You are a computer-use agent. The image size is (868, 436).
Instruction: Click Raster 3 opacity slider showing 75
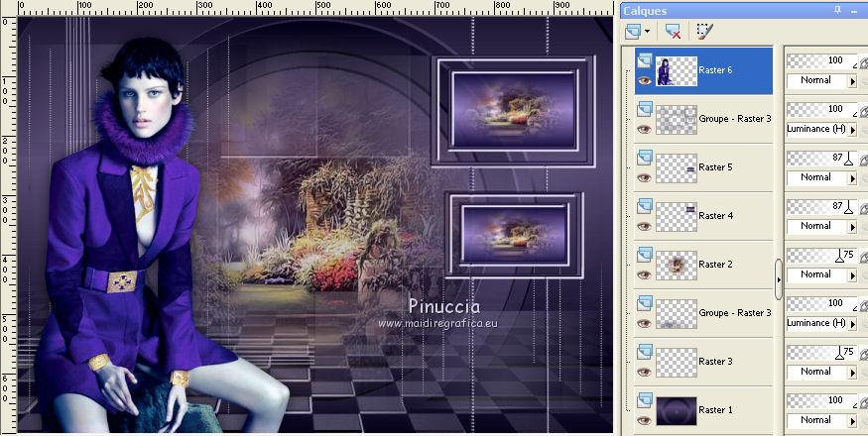(x=822, y=353)
